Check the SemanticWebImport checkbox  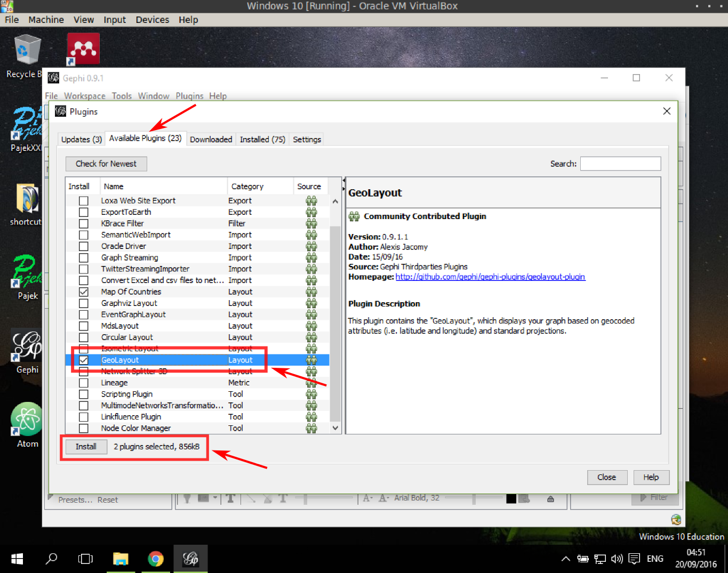84,235
